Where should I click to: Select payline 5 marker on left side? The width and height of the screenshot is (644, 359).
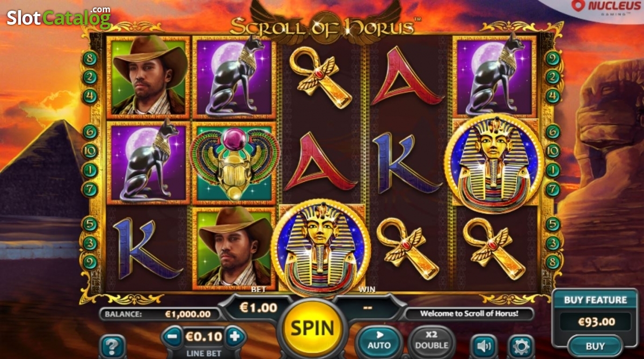(90, 224)
